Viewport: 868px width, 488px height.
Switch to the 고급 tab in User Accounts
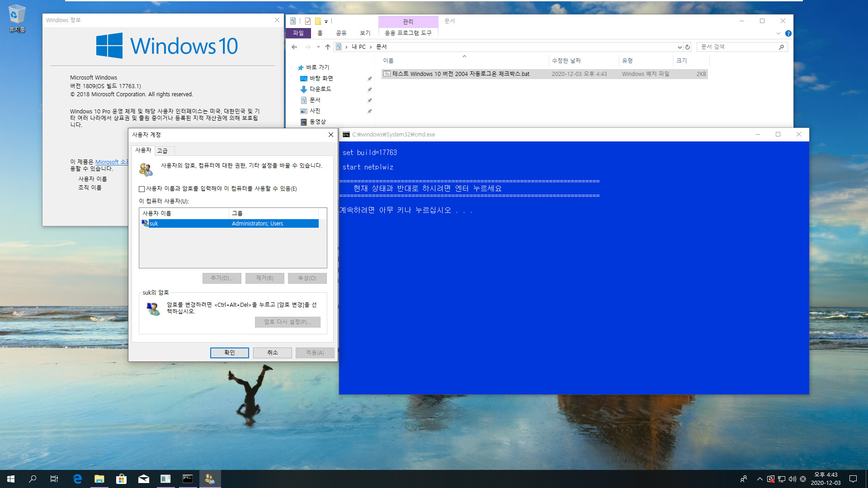162,151
